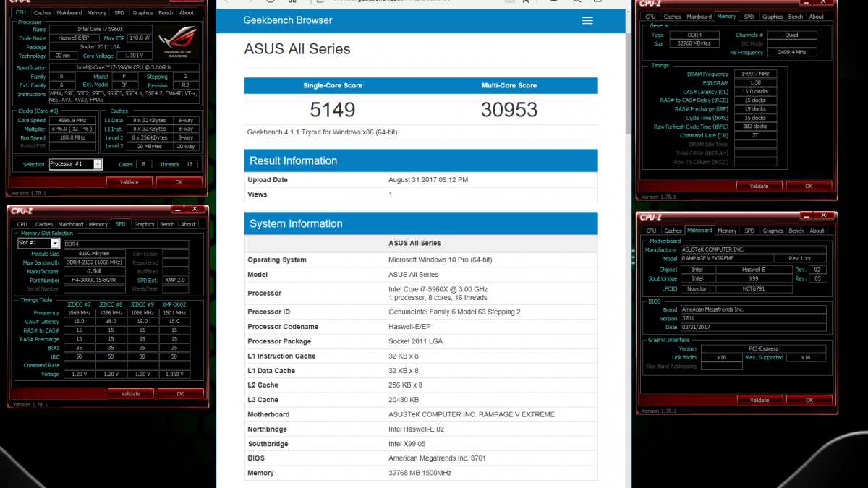The image size is (868, 488).
Task: Select Bench tab in the Motherboard window
Action: point(796,231)
